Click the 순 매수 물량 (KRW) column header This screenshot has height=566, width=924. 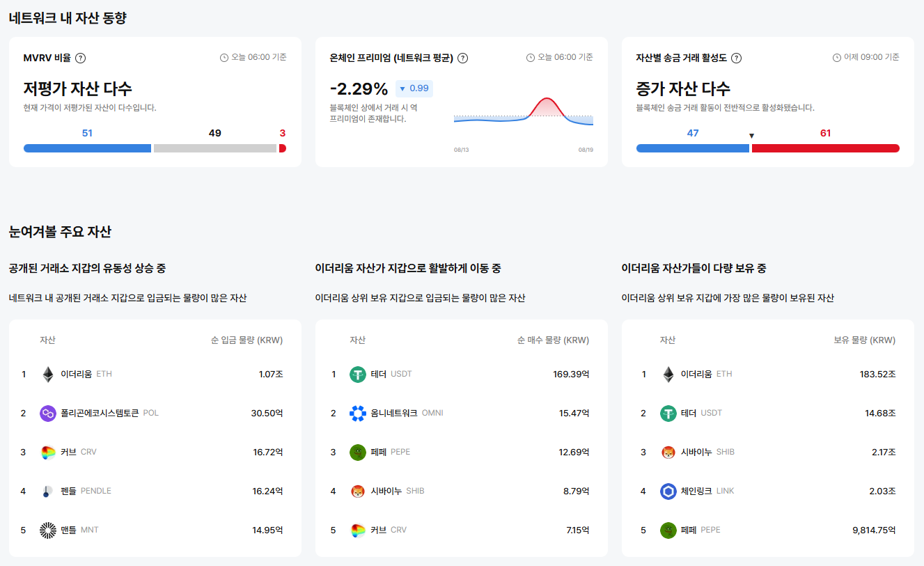[554, 340]
